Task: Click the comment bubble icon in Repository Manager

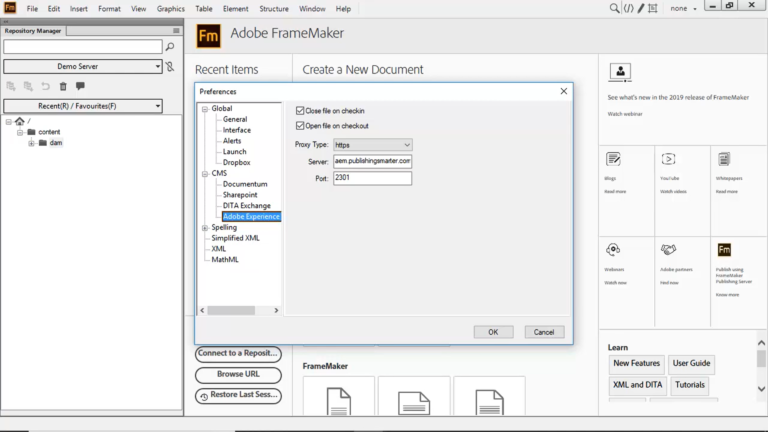Action: click(80, 86)
